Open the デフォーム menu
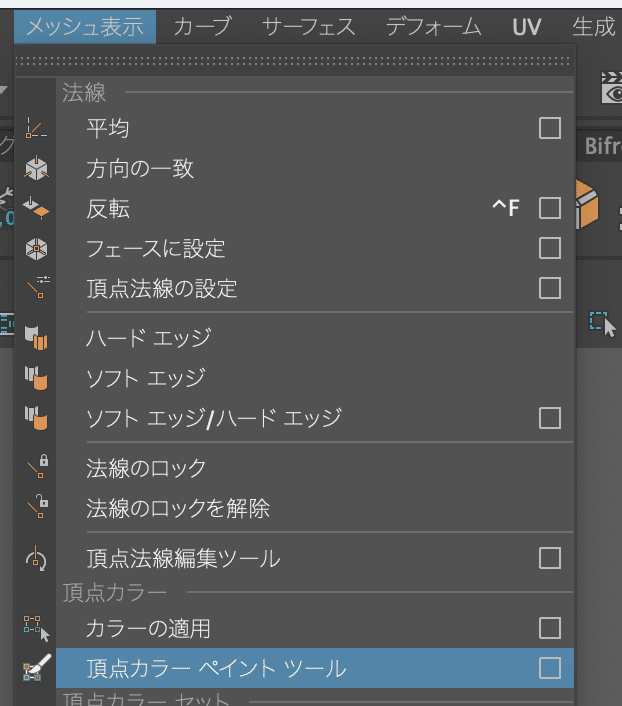Viewport: 622px width, 706px height. point(434,27)
